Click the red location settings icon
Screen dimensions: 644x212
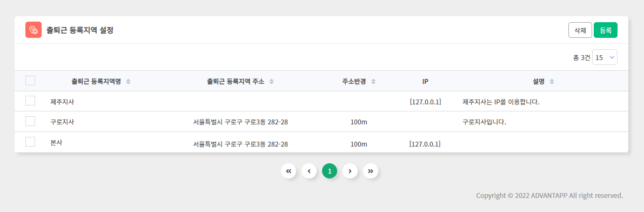click(33, 30)
